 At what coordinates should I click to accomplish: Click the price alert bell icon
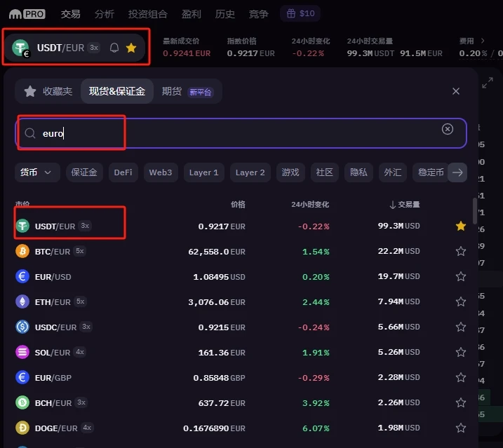click(114, 48)
